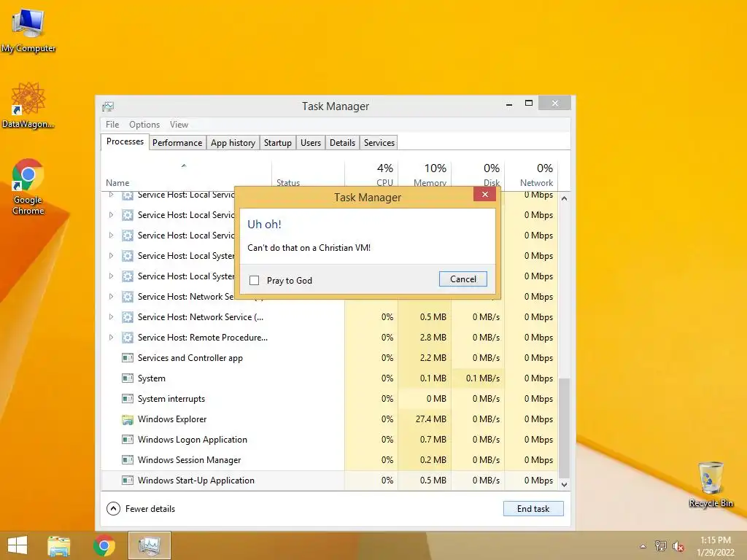Open the View menu
The height and width of the screenshot is (560, 747).
179,125
